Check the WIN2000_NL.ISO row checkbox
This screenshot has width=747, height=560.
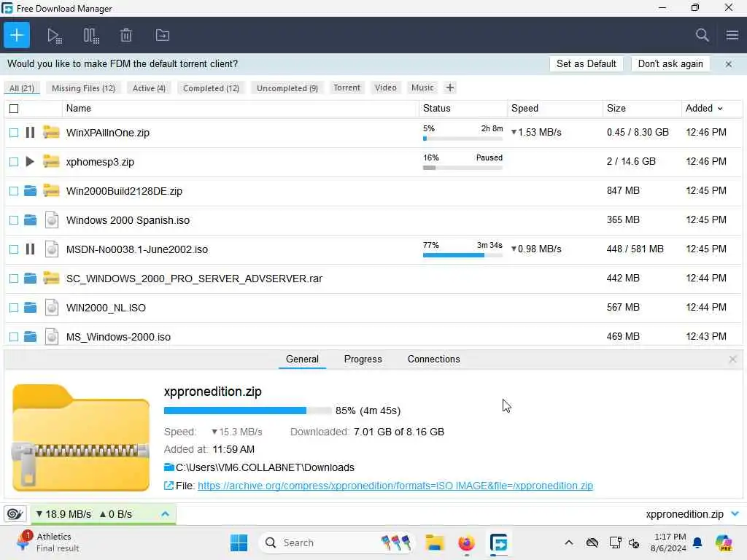[x=14, y=308]
